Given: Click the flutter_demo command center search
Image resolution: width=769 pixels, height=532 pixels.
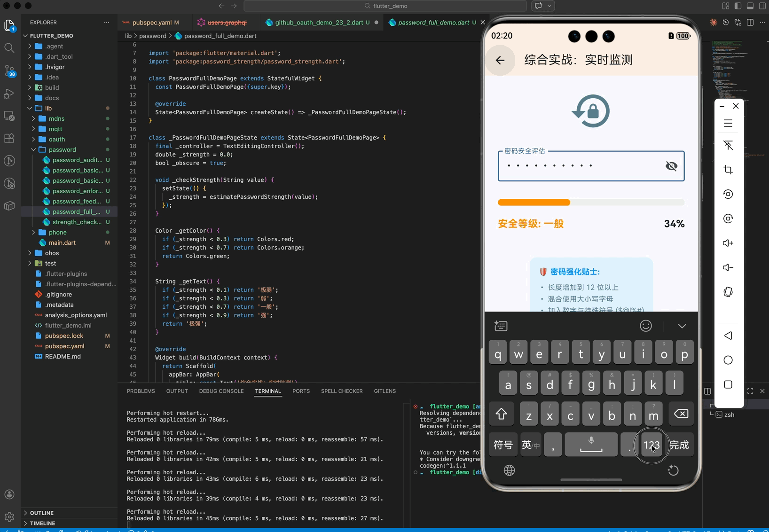Looking at the screenshot, I should [x=385, y=6].
